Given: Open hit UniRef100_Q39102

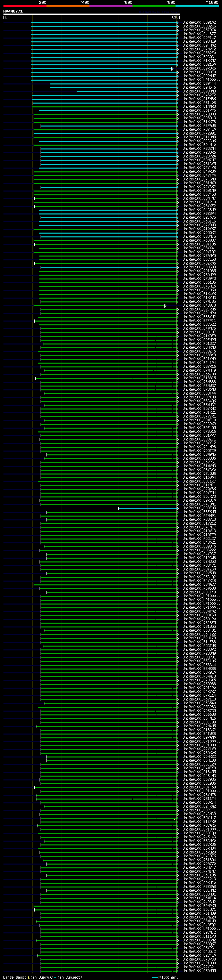Looking at the screenshot, I should pyautogui.click(x=199, y=23).
